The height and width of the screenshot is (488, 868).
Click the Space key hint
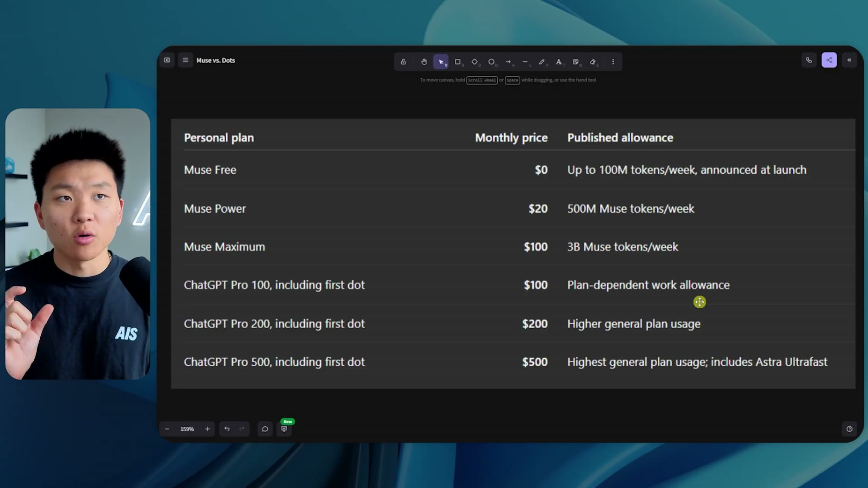click(512, 80)
